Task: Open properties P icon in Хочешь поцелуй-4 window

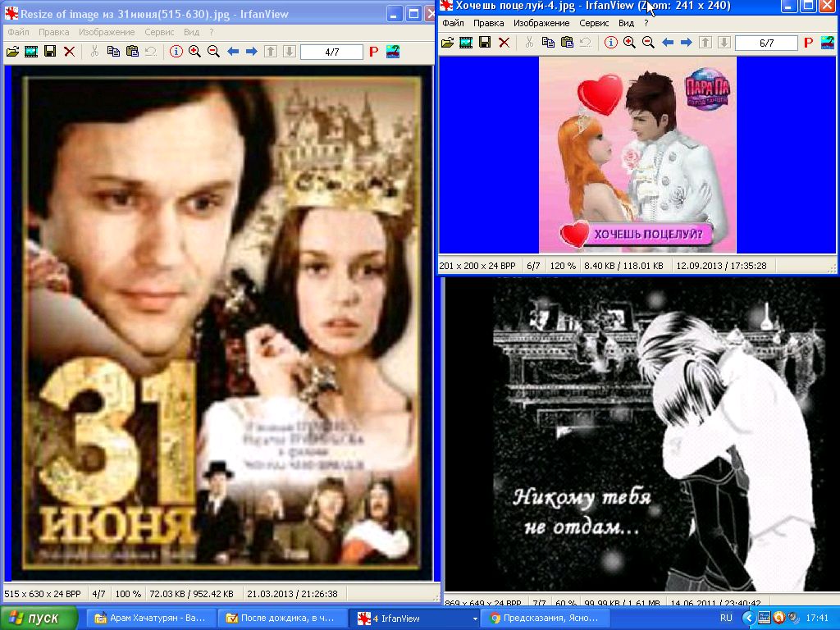Action: (809, 43)
